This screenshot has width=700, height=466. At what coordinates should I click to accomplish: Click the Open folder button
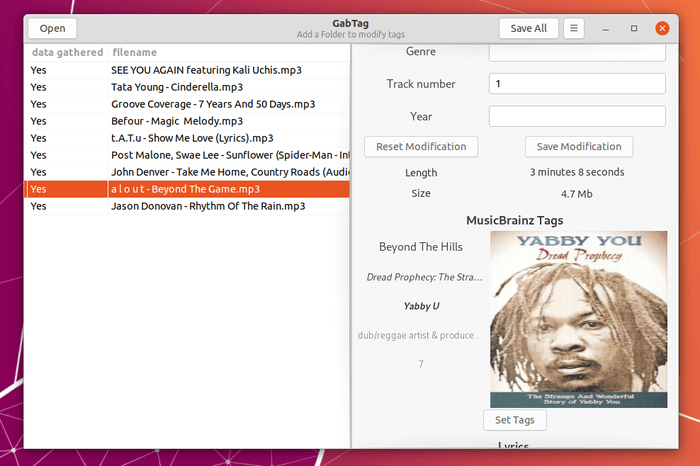(x=52, y=28)
